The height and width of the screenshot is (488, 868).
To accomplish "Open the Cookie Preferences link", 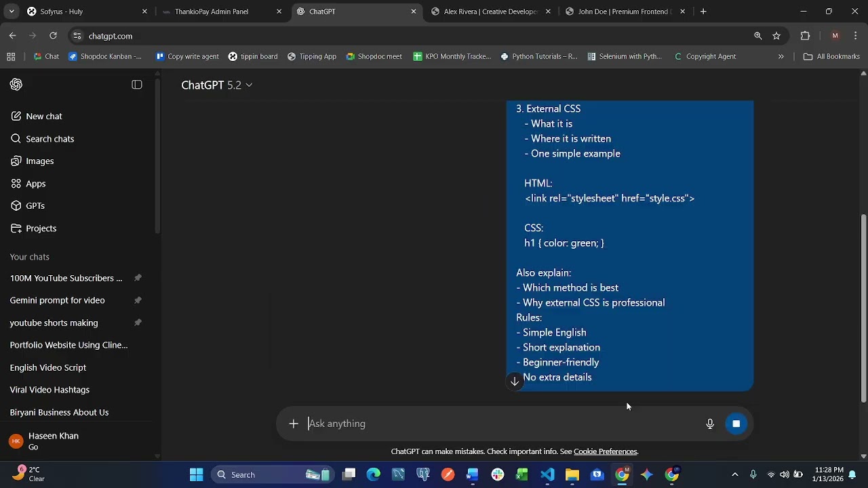I will click(605, 451).
